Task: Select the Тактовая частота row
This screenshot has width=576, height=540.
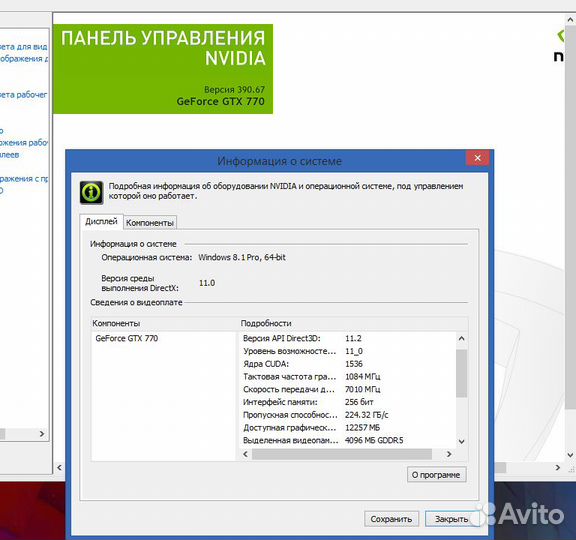Action: 348,377
